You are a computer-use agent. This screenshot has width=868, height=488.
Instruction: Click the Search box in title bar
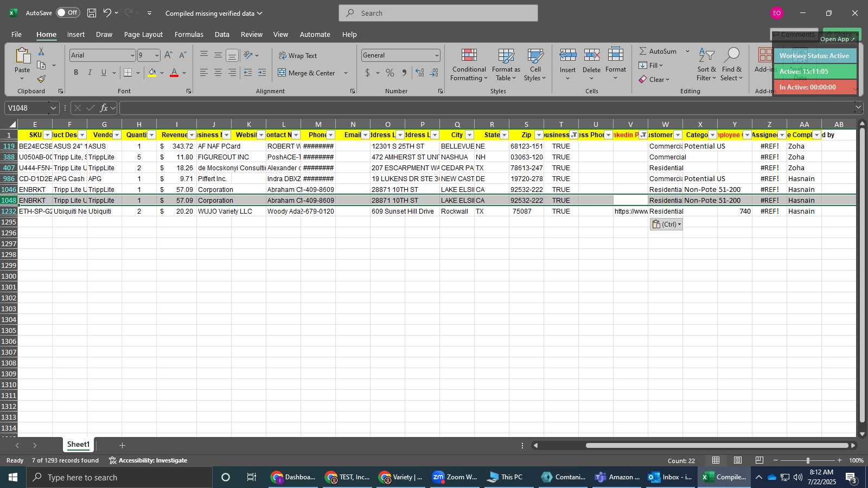pyautogui.click(x=438, y=13)
